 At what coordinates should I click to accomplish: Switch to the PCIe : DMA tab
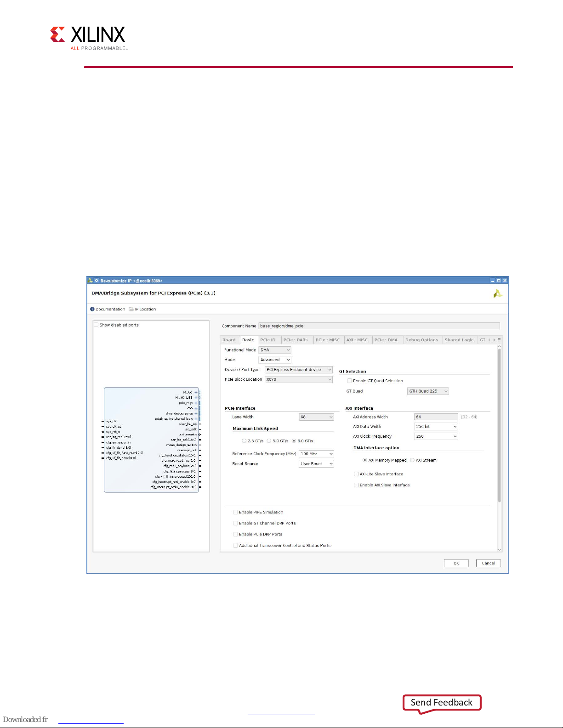pos(386,340)
